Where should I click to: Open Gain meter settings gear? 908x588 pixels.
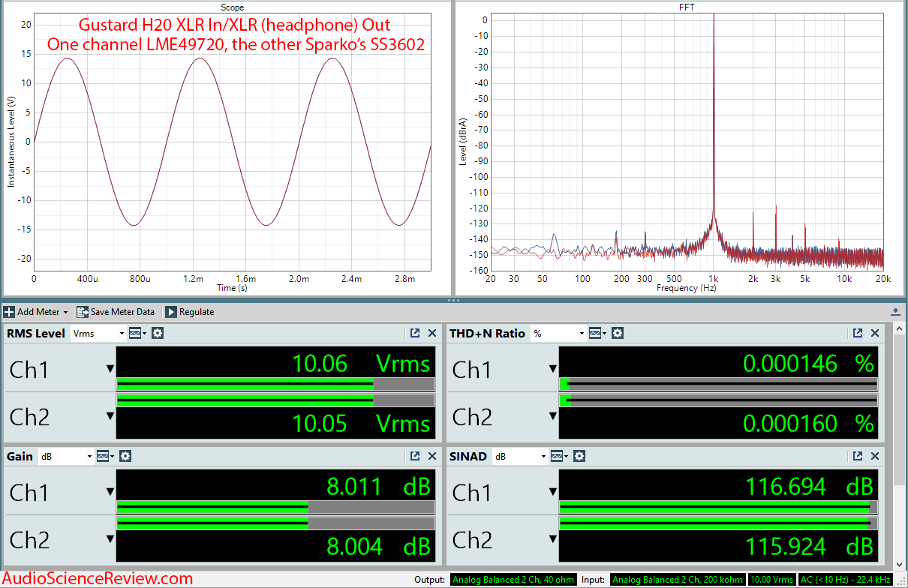(125, 456)
